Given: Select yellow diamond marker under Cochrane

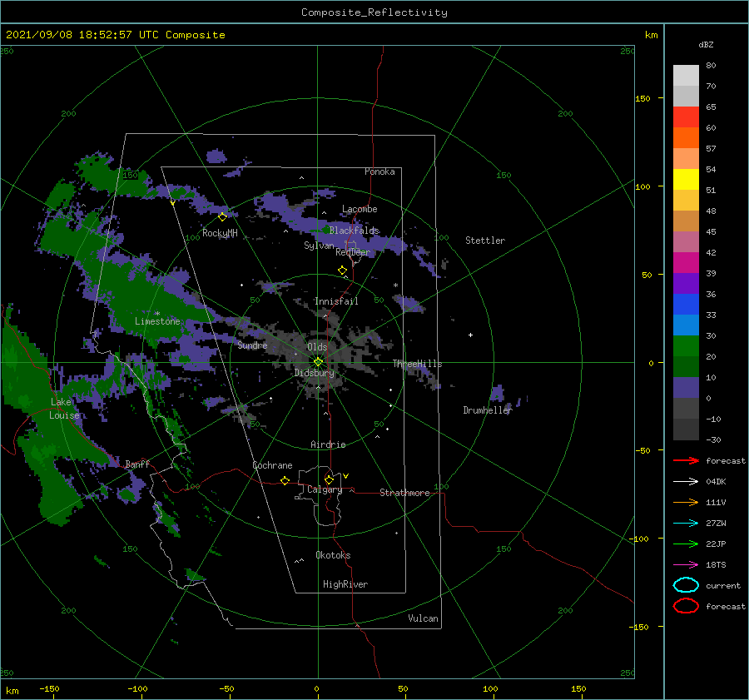Looking at the screenshot, I should pos(285,480).
